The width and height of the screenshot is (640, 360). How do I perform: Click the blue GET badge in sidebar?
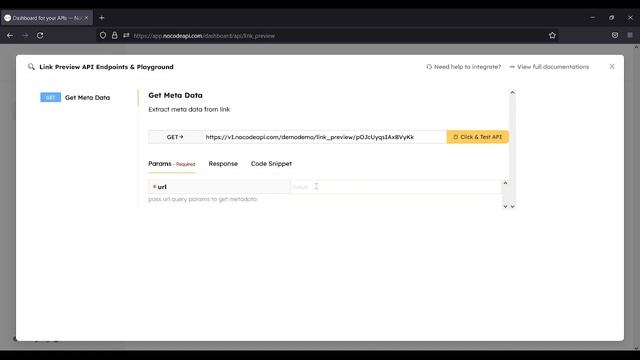[x=50, y=98]
